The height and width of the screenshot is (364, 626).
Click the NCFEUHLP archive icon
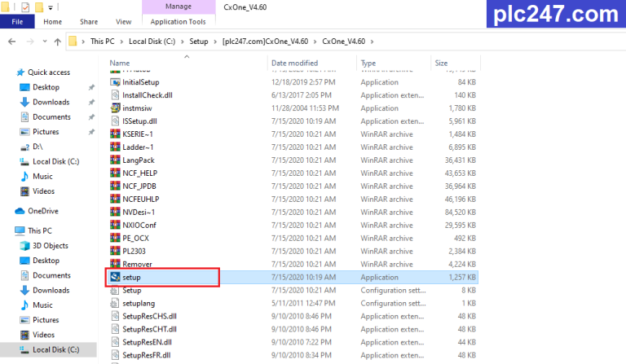tap(115, 199)
